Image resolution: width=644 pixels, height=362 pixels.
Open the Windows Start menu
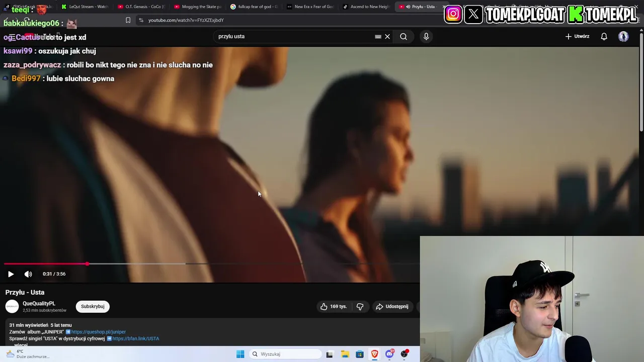pyautogui.click(x=240, y=354)
